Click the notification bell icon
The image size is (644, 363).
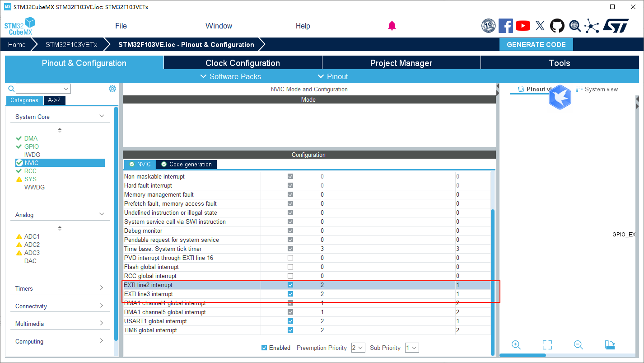coord(392,26)
